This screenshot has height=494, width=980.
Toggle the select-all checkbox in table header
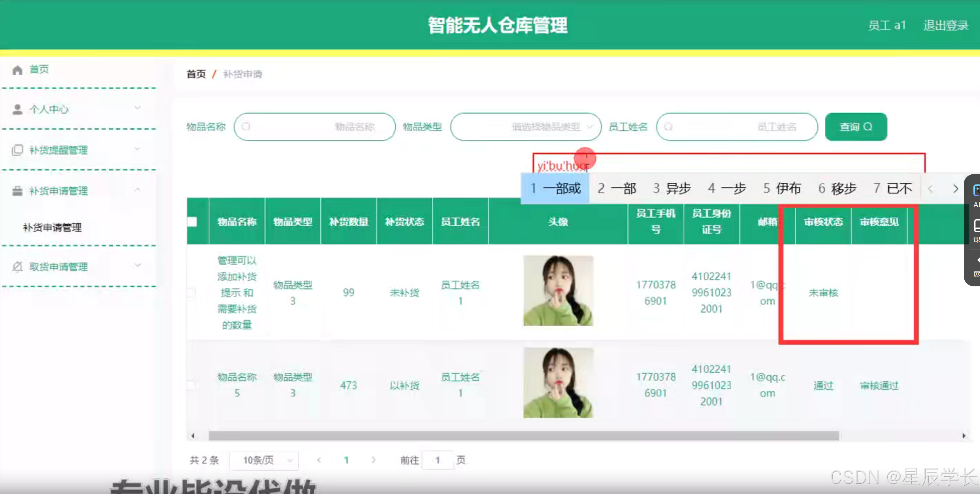click(x=192, y=222)
